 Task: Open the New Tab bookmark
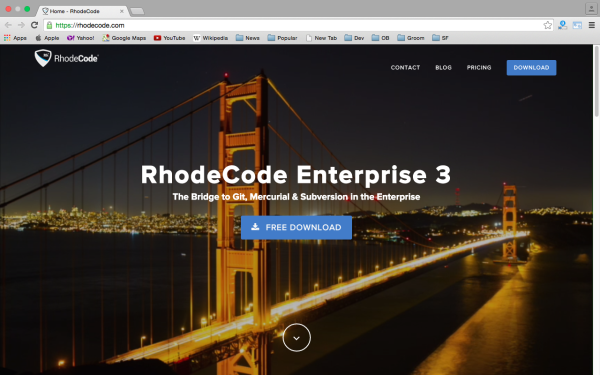click(321, 38)
